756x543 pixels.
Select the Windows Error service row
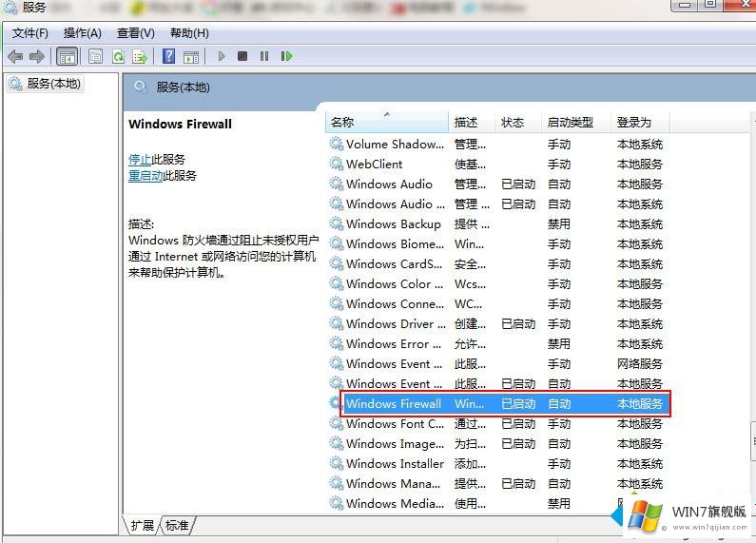coord(497,344)
